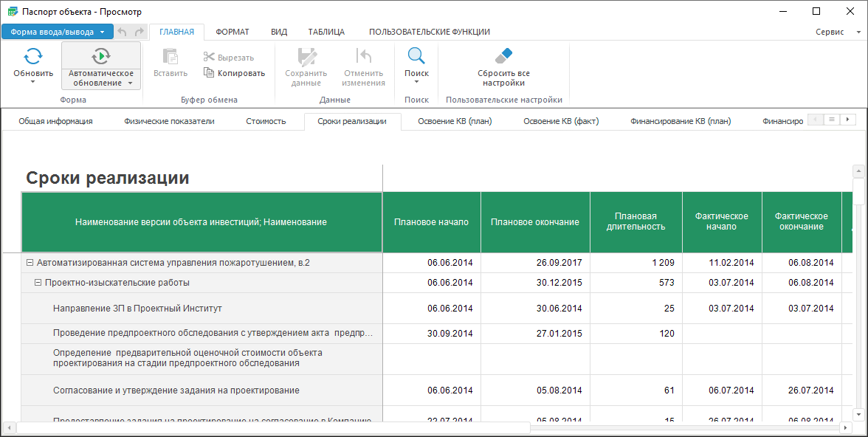
Task: Click the Копировать copy icon
Action: tap(209, 73)
